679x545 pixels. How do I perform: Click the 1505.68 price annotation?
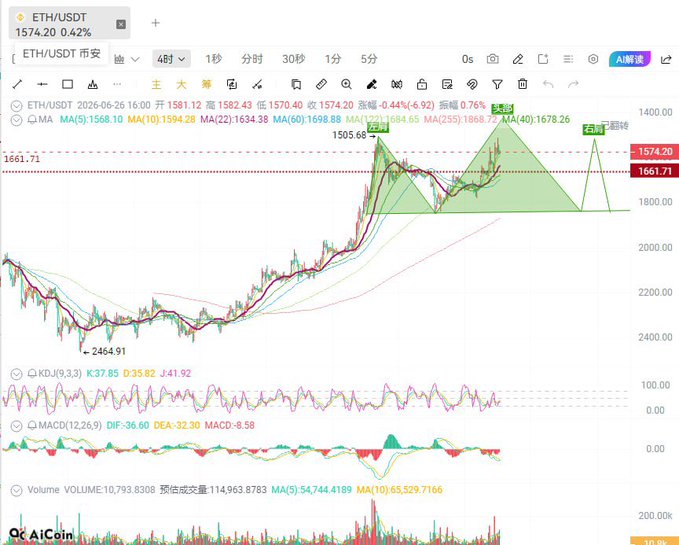coord(349,135)
